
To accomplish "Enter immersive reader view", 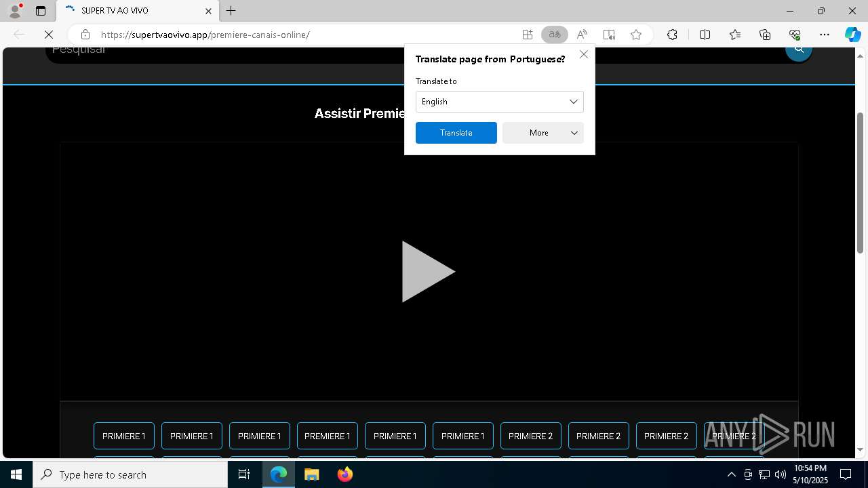I will click(609, 35).
